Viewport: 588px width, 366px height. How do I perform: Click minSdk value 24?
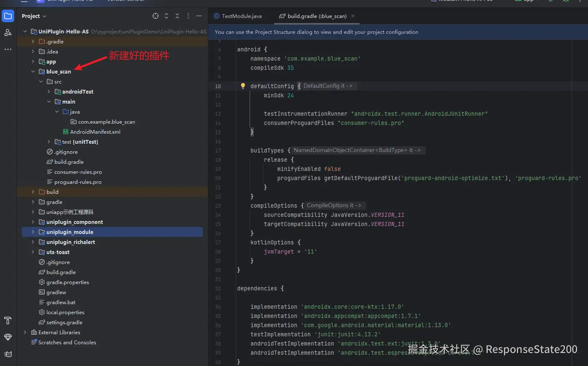pyautogui.click(x=291, y=95)
